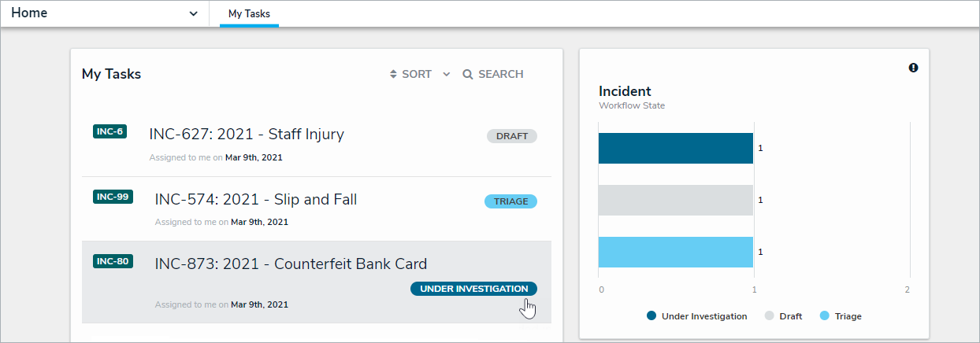Viewport: 980px width, 343px height.
Task: Toggle Under Investigation legend dot
Action: [651, 316]
